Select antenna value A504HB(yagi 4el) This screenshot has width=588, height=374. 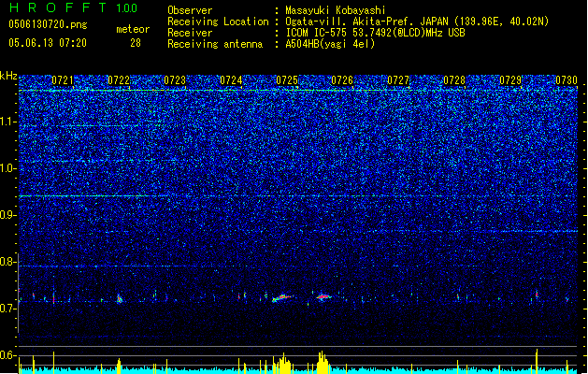330,44
